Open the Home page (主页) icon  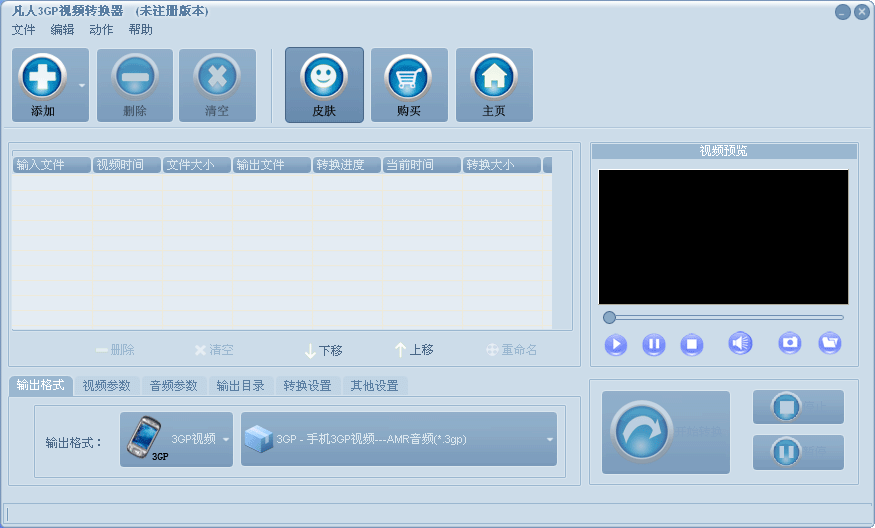494,78
